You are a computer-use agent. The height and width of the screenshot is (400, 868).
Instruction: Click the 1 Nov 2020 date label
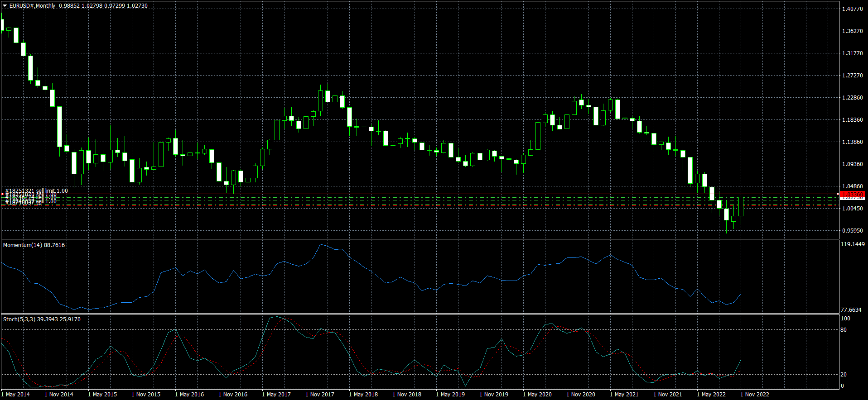coord(581,395)
